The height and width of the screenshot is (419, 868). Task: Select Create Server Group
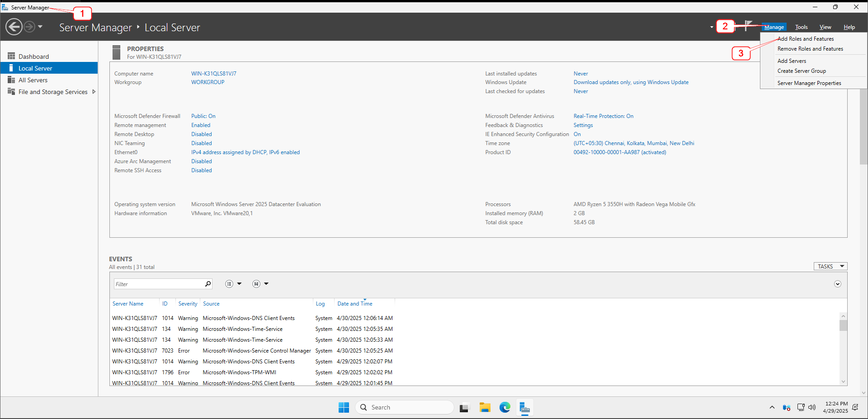coord(802,71)
